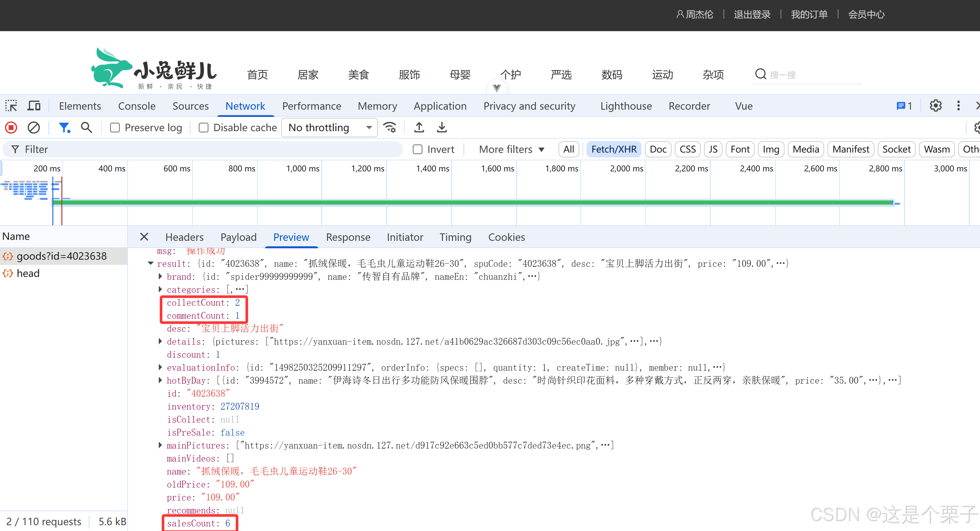The width and height of the screenshot is (980, 531).
Task: Switch to the Console tab
Action: pyautogui.click(x=137, y=106)
